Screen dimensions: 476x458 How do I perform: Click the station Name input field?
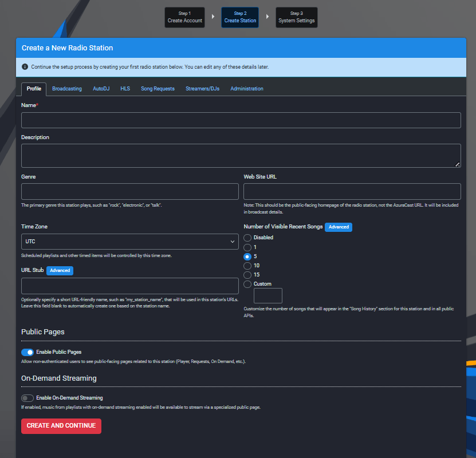pyautogui.click(x=241, y=120)
